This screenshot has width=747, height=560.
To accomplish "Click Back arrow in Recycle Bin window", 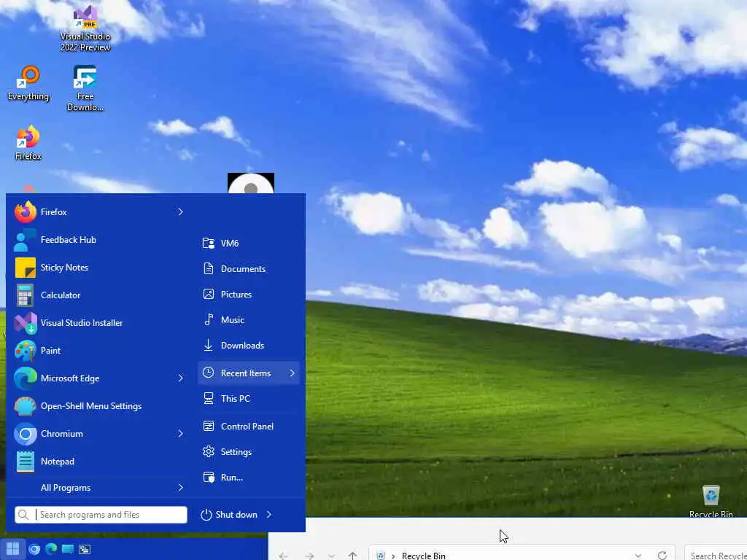I will click(x=284, y=556).
